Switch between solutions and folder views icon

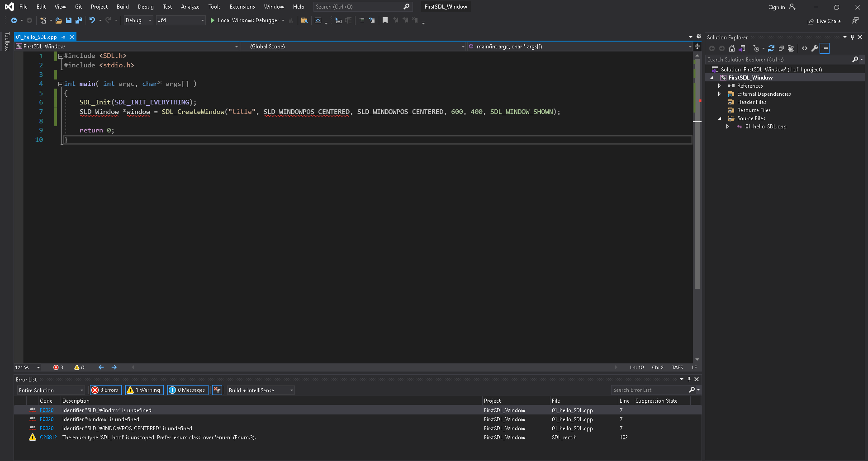coord(742,48)
